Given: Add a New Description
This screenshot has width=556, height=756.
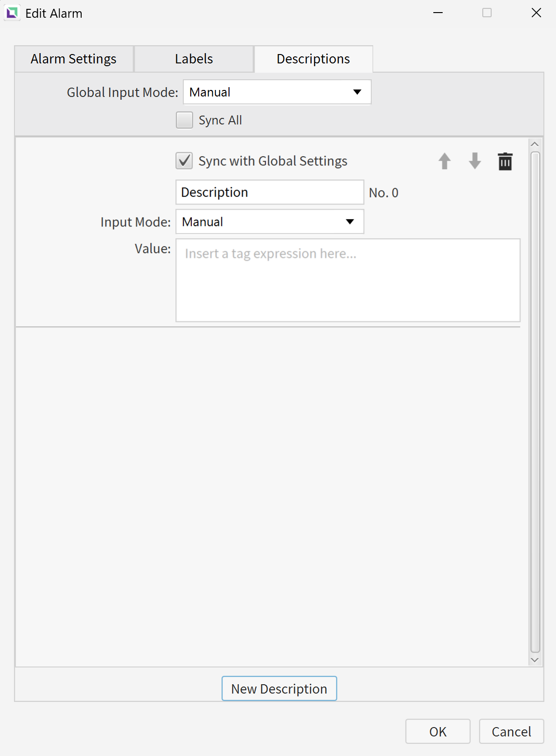Looking at the screenshot, I should 279,688.
